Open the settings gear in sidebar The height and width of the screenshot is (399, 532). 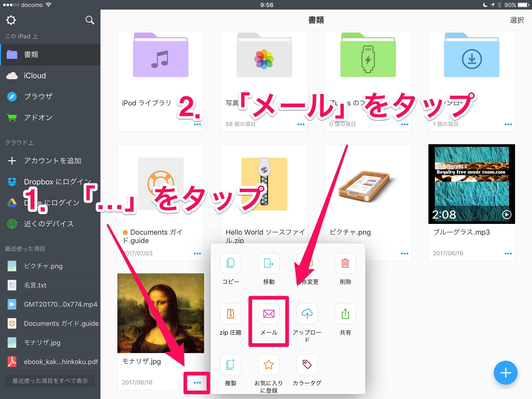tap(11, 20)
